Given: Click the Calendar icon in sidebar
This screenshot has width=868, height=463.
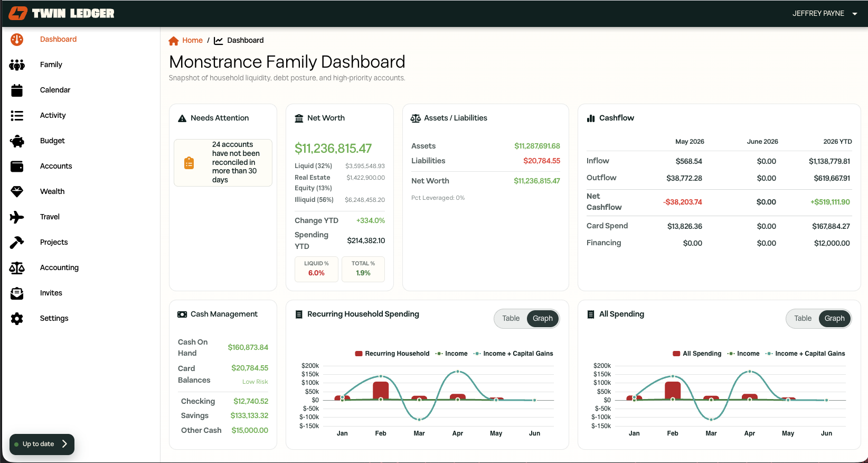Looking at the screenshot, I should click(17, 90).
